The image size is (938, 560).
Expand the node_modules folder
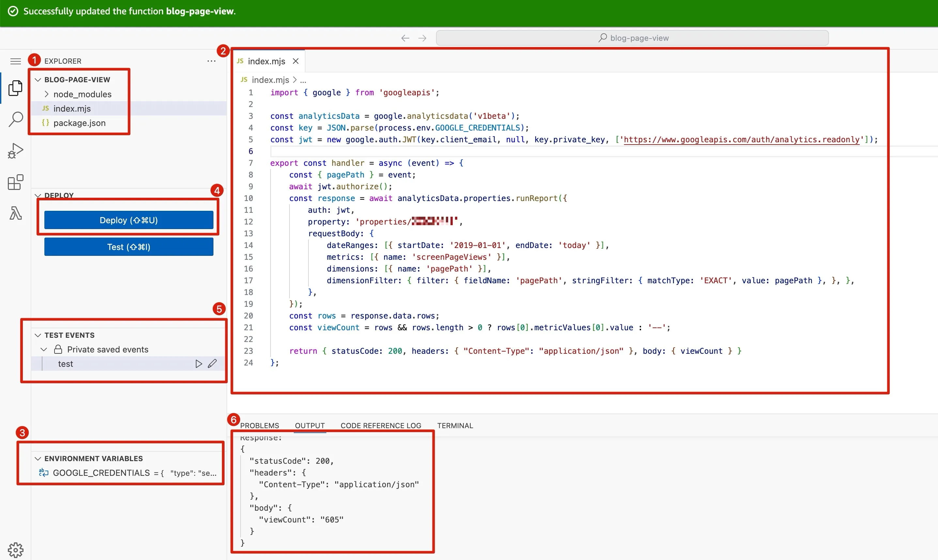(x=46, y=94)
